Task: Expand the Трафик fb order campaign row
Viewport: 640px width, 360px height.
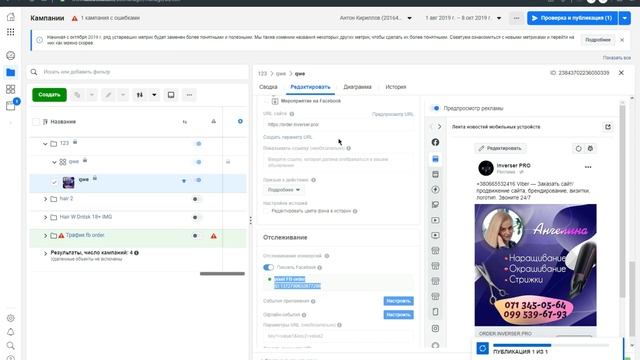Action: pos(45,236)
